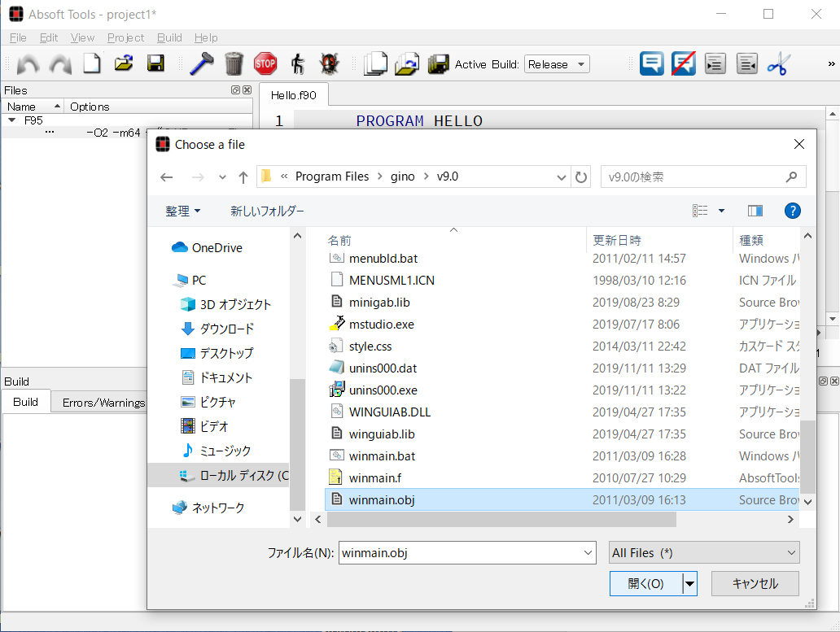Image resolution: width=840 pixels, height=632 pixels.
Task: Click the bug Debug icon
Action: coord(330,63)
